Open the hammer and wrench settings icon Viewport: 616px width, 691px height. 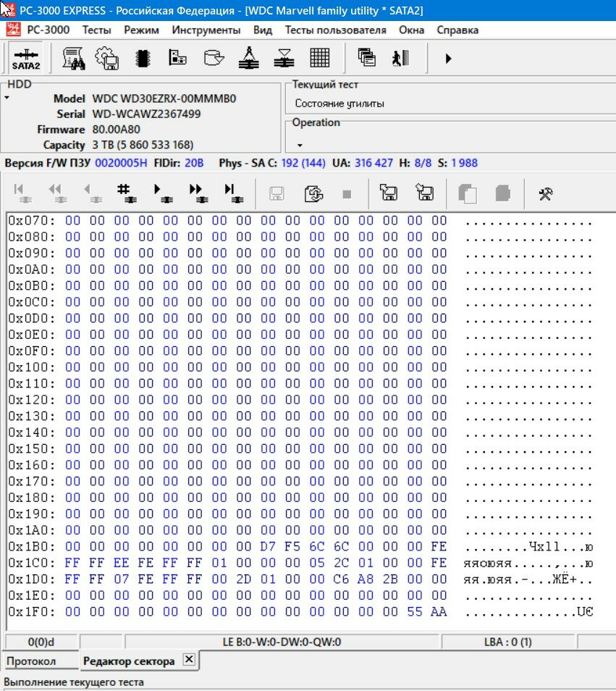(x=546, y=193)
